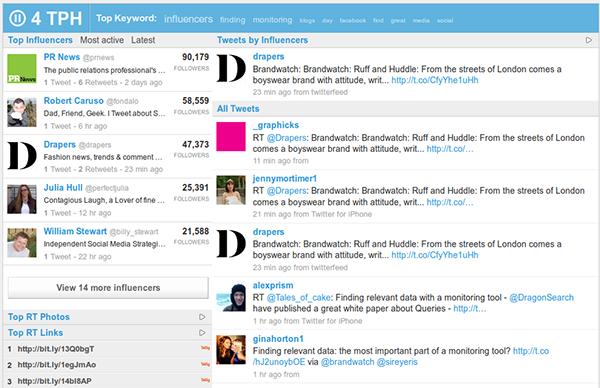
Task: Switch to the Most active tab
Action: click(102, 40)
